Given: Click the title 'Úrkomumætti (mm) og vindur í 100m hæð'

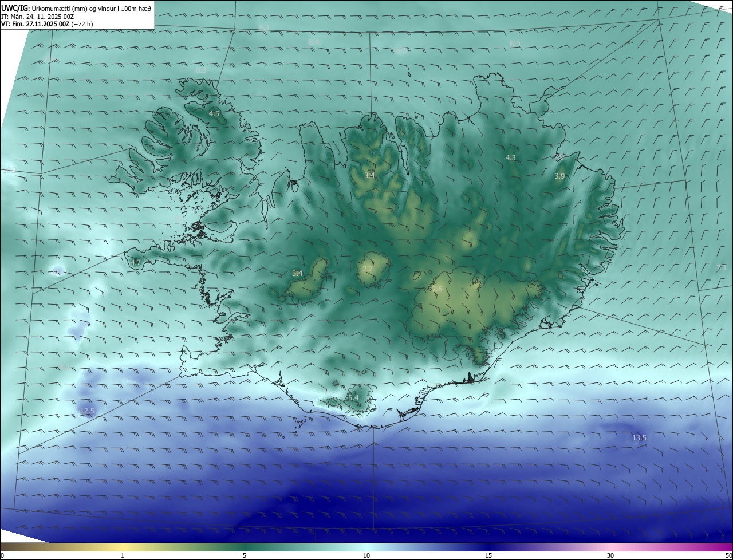Looking at the screenshot, I should (92, 8).
